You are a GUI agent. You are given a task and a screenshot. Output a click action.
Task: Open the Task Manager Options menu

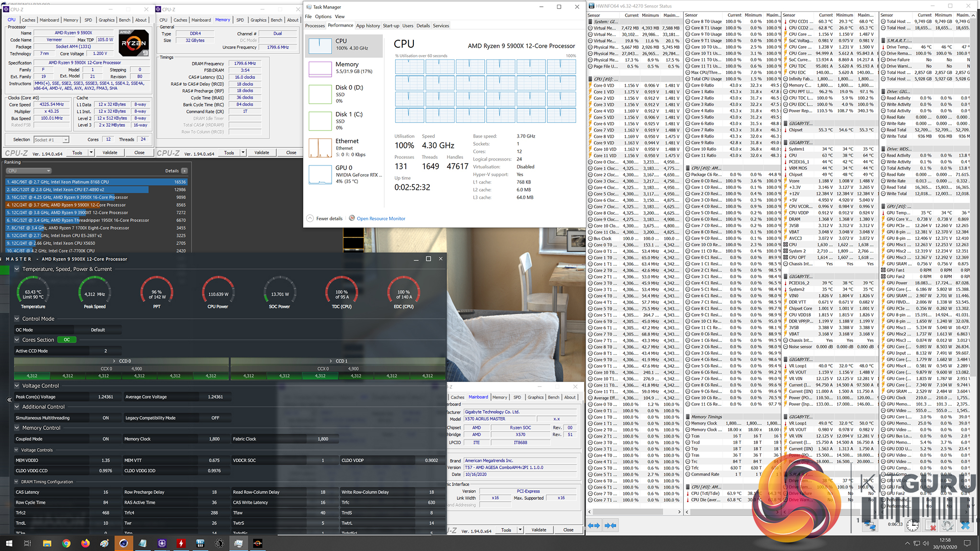pyautogui.click(x=323, y=16)
